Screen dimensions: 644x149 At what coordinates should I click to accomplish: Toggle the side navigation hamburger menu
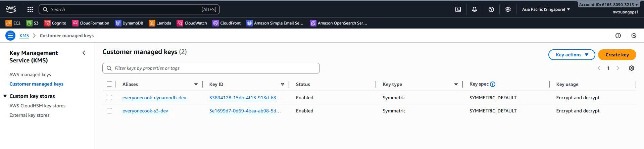[10, 36]
